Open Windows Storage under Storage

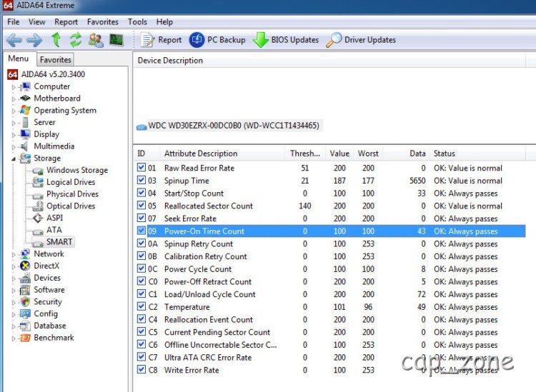click(77, 170)
